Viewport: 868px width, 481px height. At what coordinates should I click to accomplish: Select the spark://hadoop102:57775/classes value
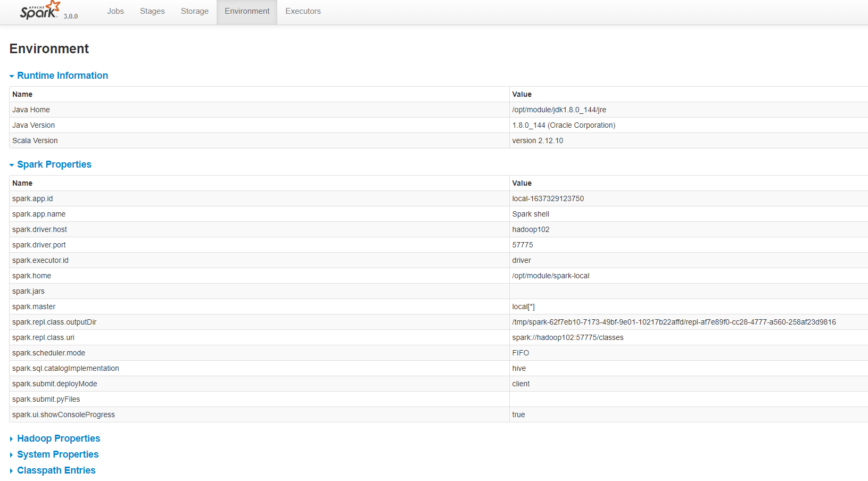[x=568, y=337]
